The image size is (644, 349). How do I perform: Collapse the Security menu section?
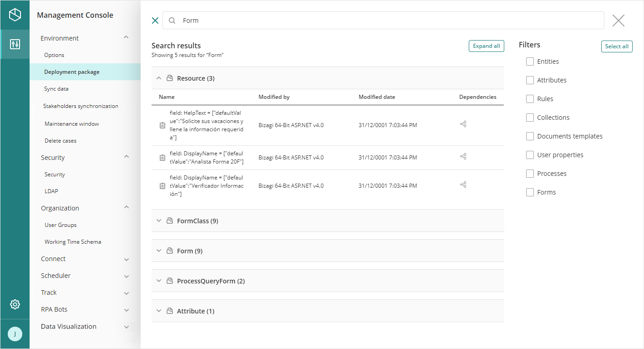pos(127,157)
